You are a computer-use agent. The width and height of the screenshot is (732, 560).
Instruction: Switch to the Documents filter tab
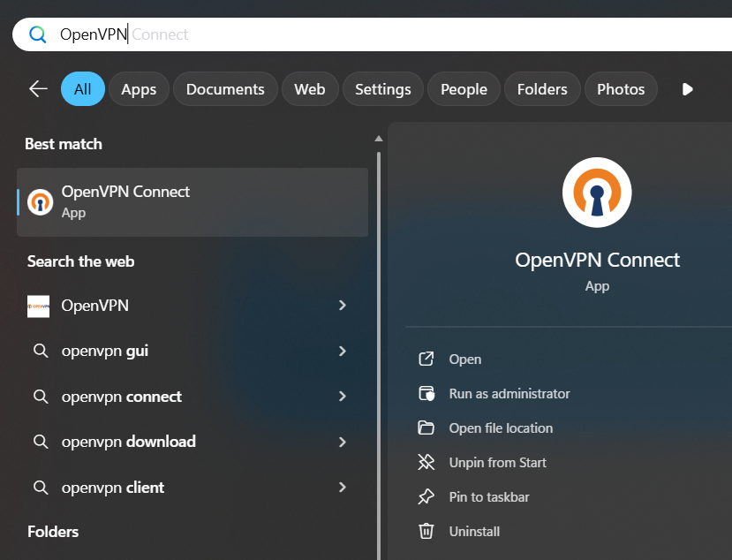tap(225, 88)
